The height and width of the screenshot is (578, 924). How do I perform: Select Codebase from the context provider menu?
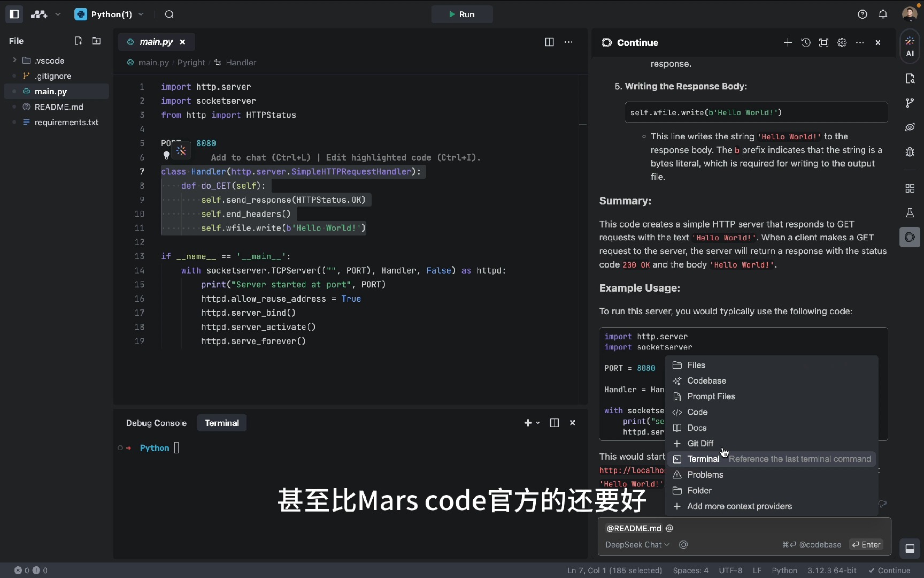point(706,381)
